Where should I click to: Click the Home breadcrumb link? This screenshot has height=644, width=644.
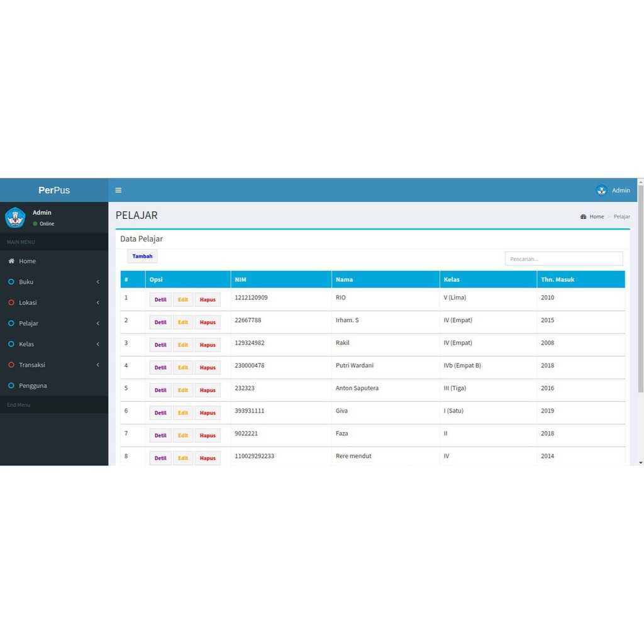tap(596, 216)
